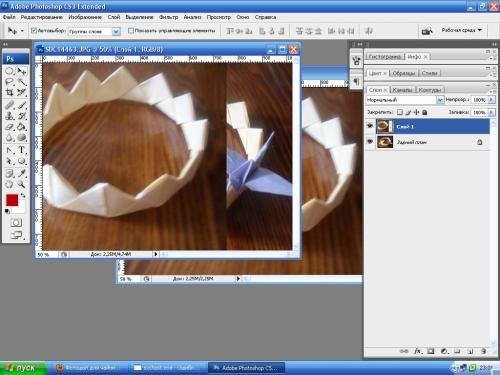Toggle lock all padlock icon
Viewport: 500px width, 375px height.
tap(425, 112)
